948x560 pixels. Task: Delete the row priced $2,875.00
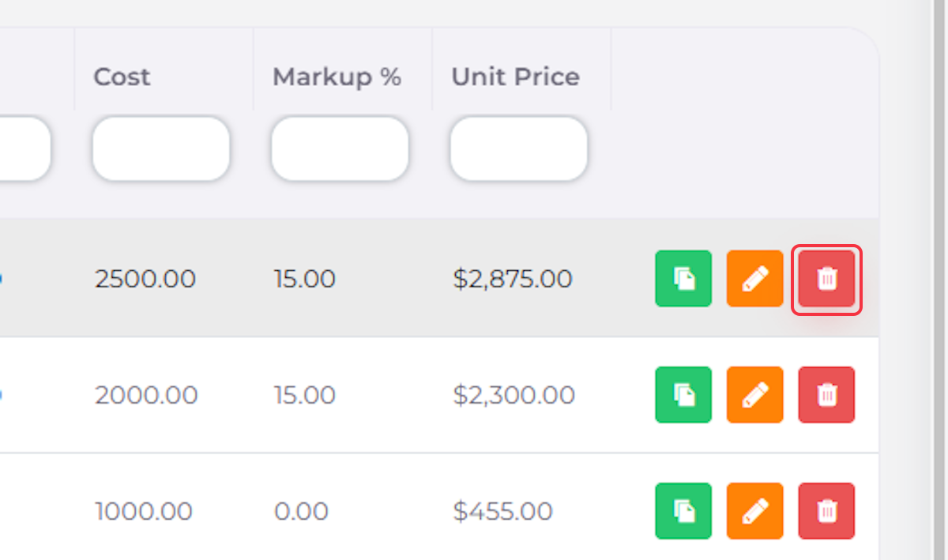[826, 279]
